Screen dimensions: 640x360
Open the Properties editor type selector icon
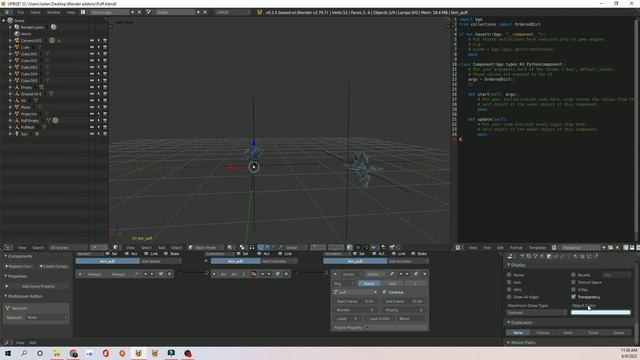[510, 256]
